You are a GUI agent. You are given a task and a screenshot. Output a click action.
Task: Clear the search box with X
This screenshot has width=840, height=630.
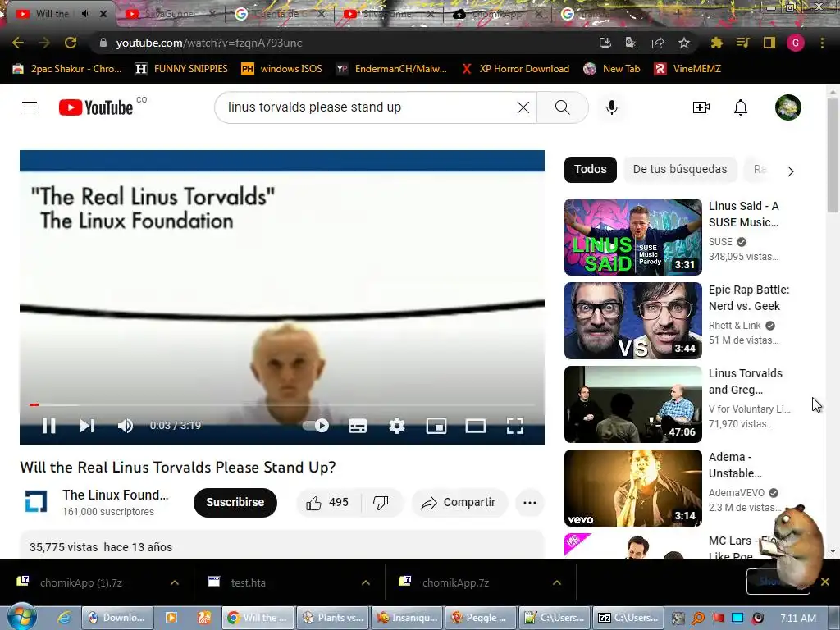tap(523, 107)
